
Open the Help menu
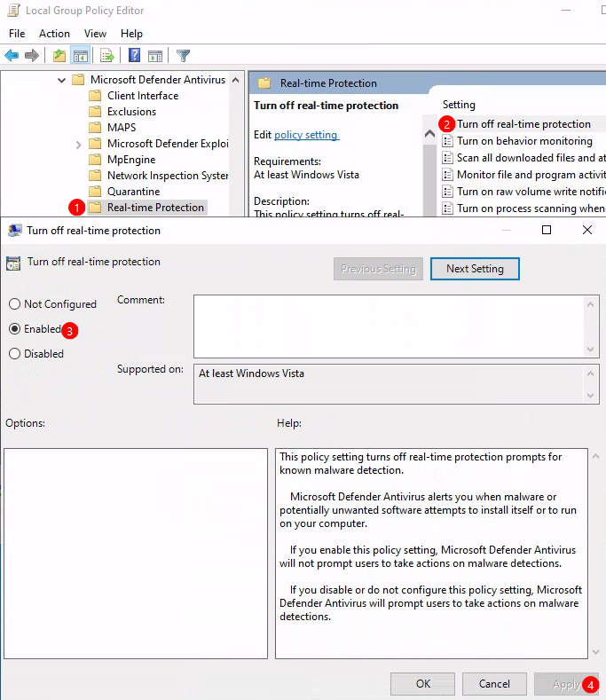[x=131, y=34]
